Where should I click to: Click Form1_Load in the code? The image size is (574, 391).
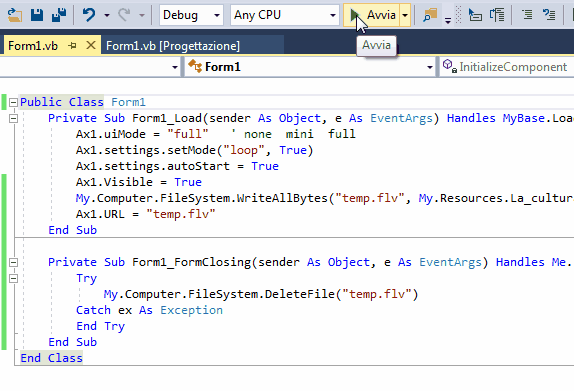(x=167, y=118)
